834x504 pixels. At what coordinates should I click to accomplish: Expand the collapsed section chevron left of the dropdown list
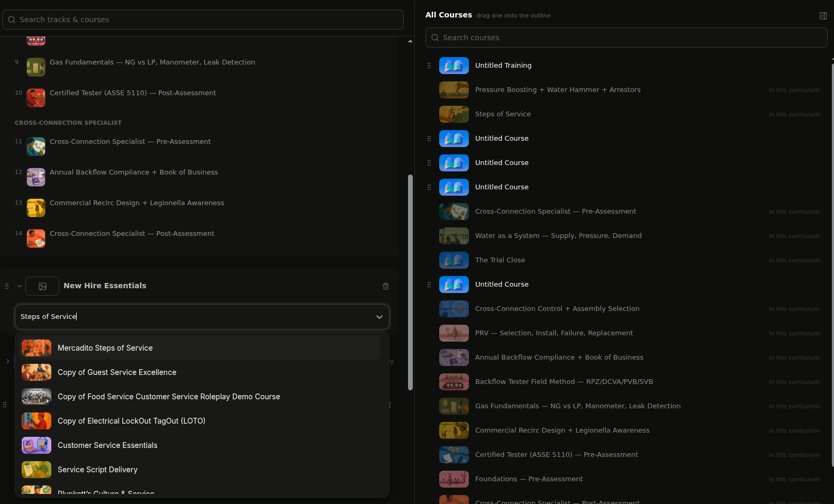coord(7,361)
